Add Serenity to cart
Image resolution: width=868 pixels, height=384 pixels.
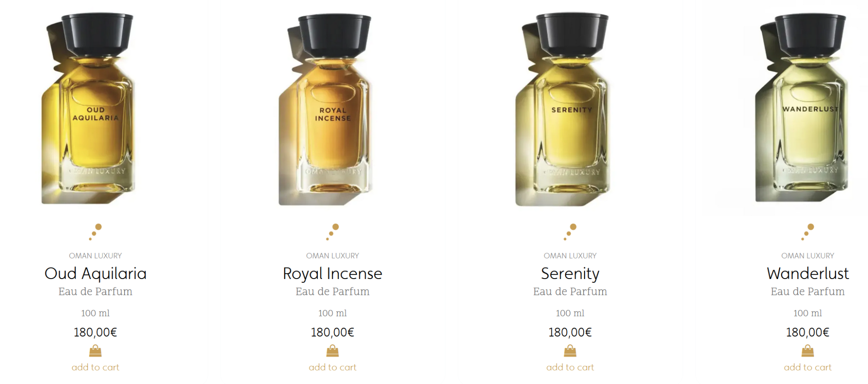pyautogui.click(x=570, y=367)
